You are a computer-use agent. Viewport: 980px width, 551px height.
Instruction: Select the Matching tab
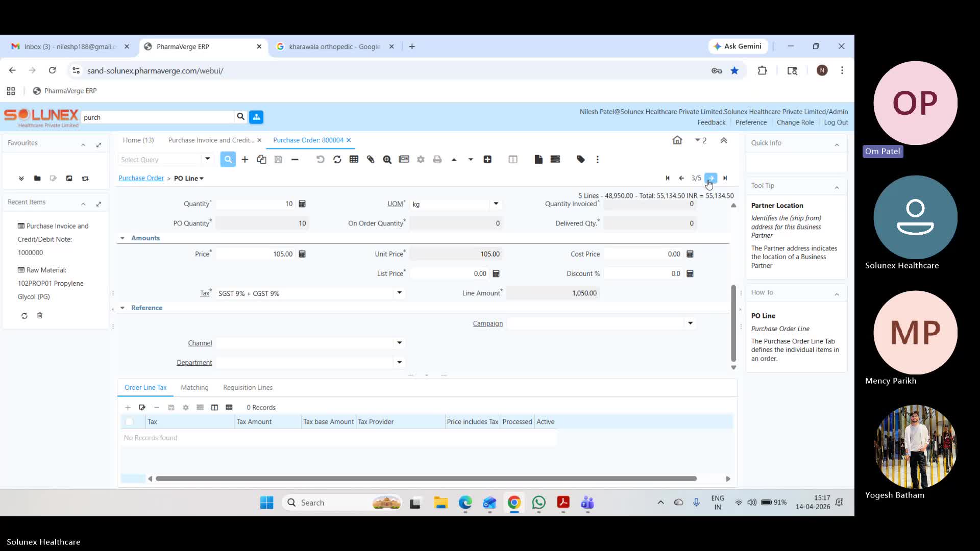194,388
